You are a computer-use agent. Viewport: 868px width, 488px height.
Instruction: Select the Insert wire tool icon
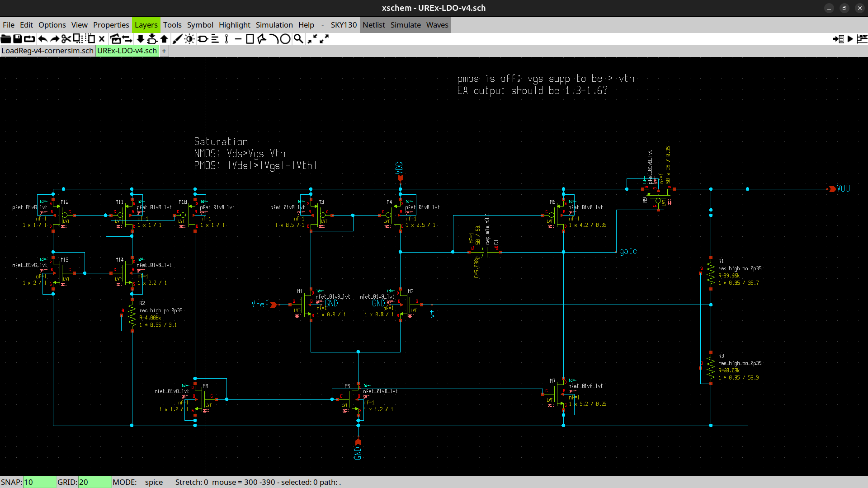[226, 39]
